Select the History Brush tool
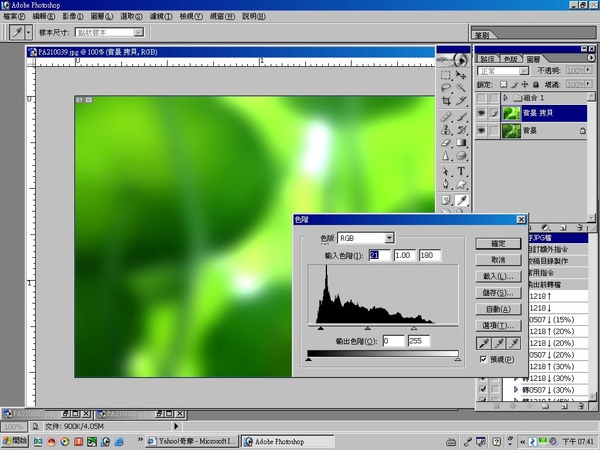Screen dimensions: 600x450 point(461,130)
